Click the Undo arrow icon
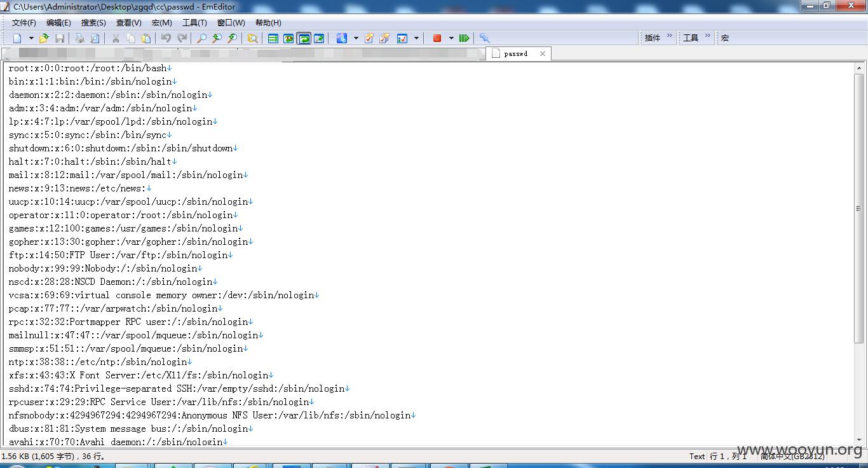The height and width of the screenshot is (468, 868). [x=166, y=38]
